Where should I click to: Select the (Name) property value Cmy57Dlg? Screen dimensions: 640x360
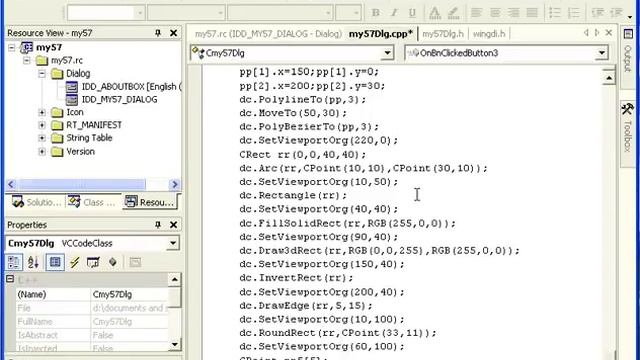click(129, 294)
